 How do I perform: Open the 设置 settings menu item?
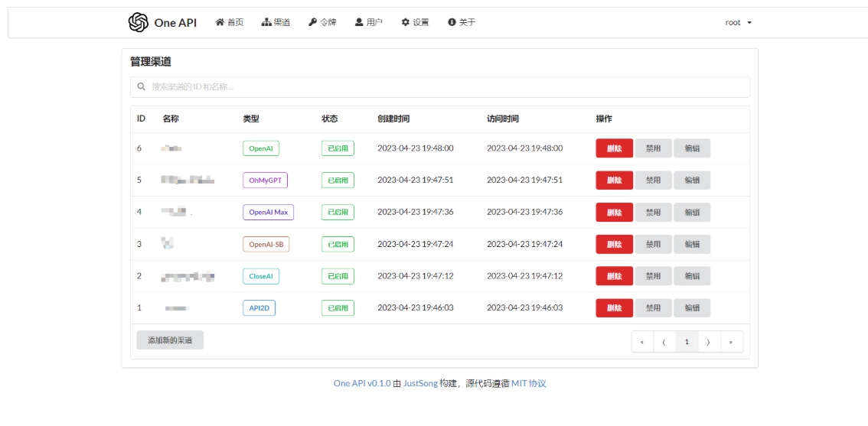click(415, 23)
